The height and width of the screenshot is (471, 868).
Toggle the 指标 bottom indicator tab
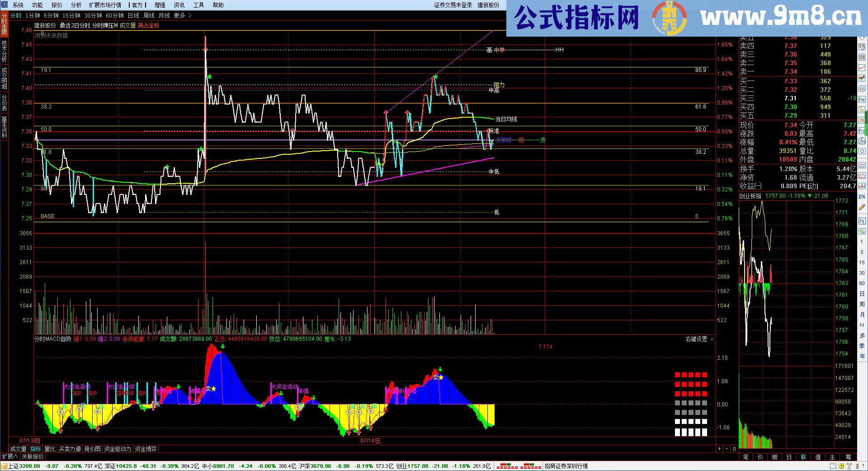(35, 449)
